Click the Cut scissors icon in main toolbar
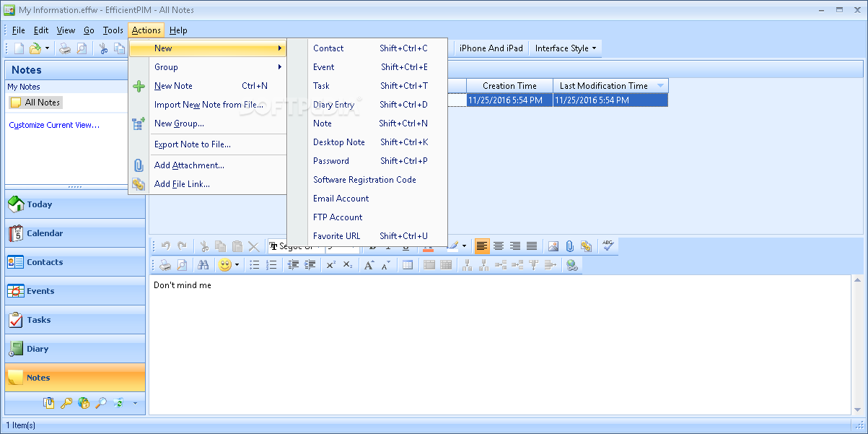This screenshot has height=434, width=868. tap(103, 48)
